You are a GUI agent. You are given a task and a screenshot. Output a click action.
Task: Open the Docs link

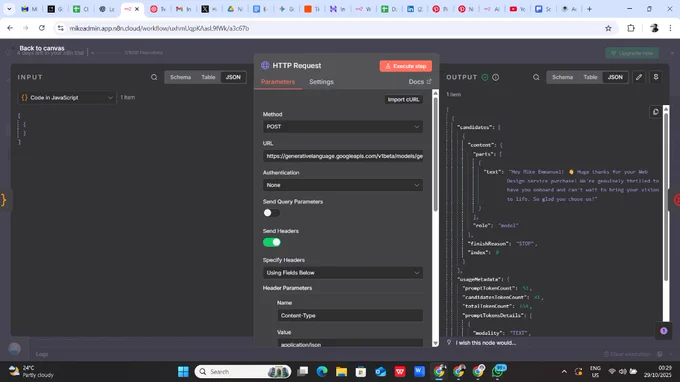(420, 82)
